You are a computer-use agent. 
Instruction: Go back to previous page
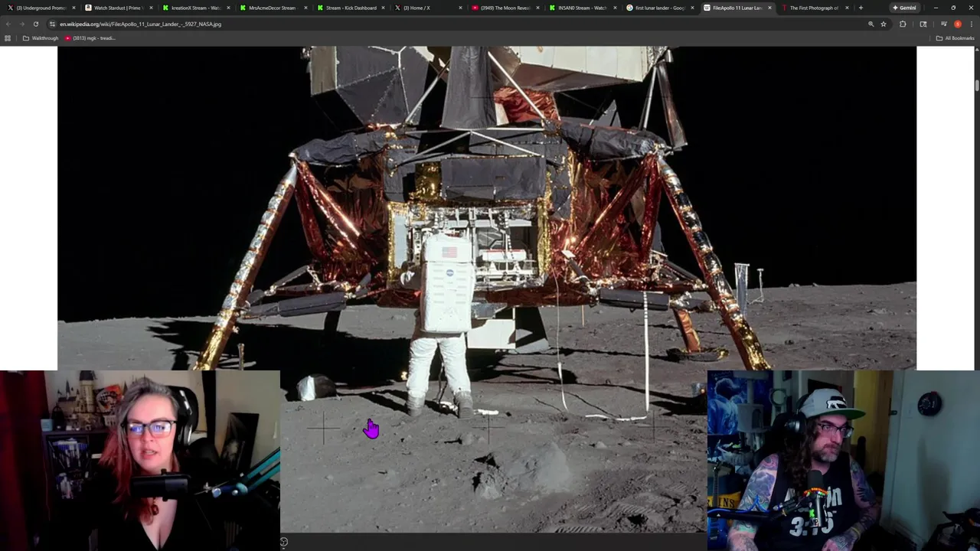point(8,24)
